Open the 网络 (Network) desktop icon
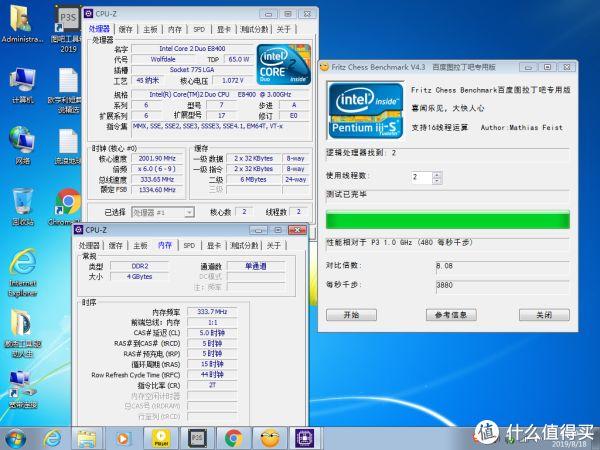This screenshot has height=450, width=600. point(22,145)
